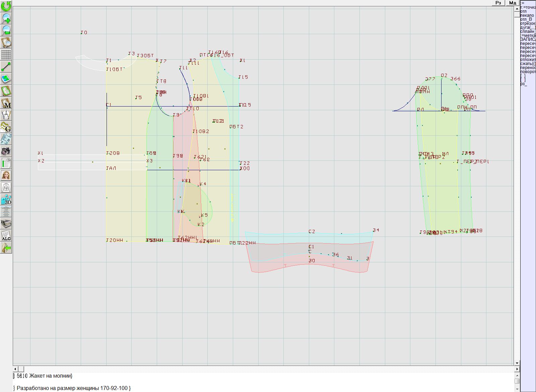Switch to the 3D view icon
536x392 pixels.
pos(6,200)
